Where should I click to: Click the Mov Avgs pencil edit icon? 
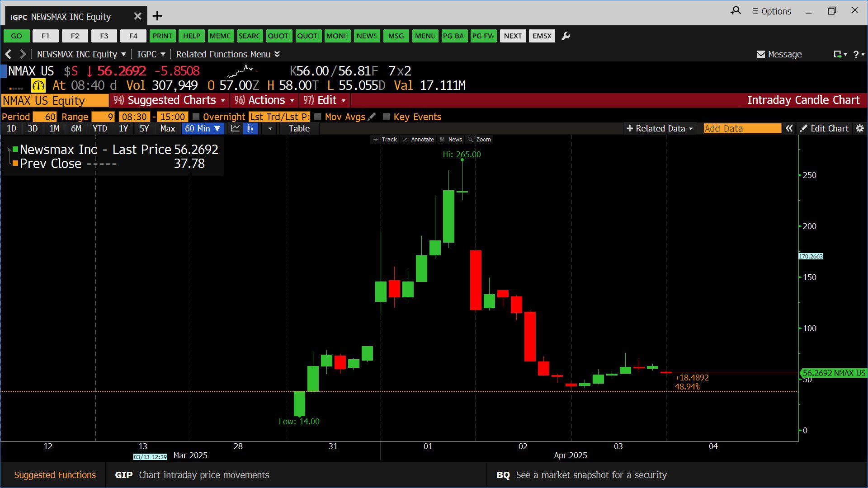pos(372,117)
